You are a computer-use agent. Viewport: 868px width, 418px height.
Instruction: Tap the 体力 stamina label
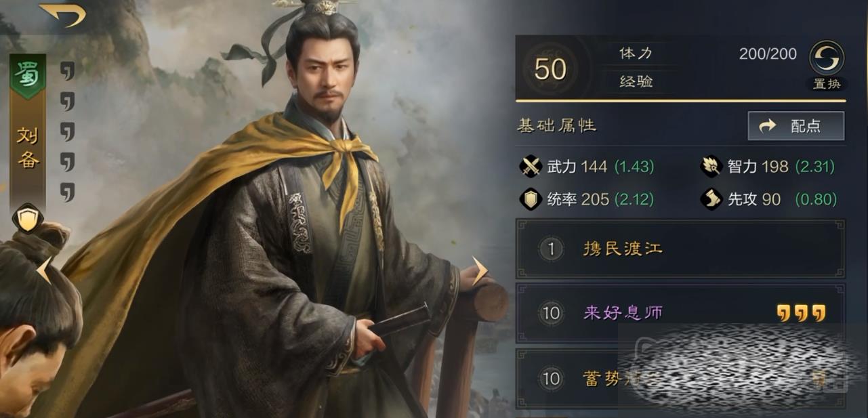click(x=636, y=54)
